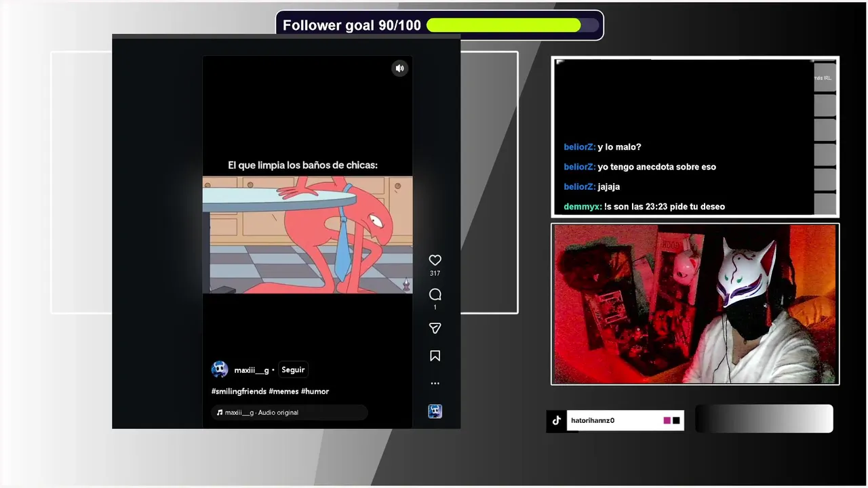Image resolution: width=868 pixels, height=488 pixels.
Task: Open the three-dot more options menu
Action: [x=435, y=383]
